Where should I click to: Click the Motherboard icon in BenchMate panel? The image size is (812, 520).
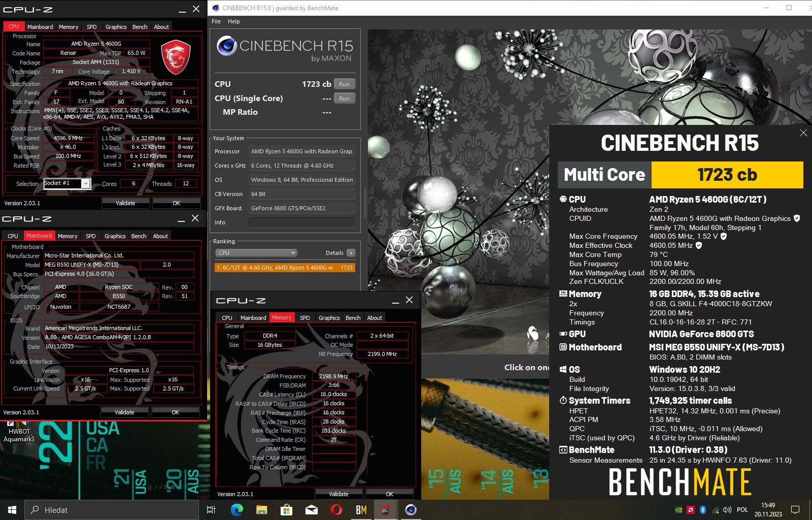coord(563,347)
